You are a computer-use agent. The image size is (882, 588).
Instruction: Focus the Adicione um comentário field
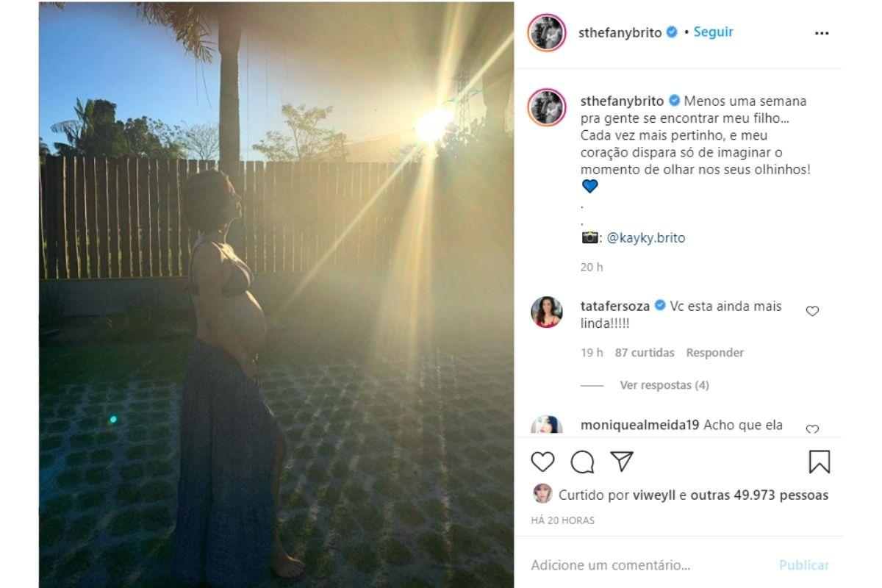tap(647, 565)
